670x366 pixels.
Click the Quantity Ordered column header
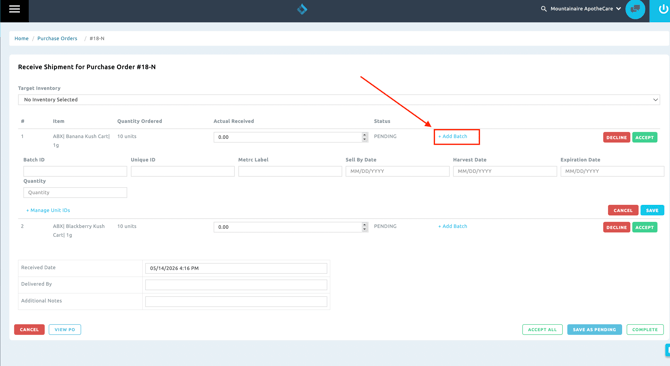pos(140,121)
